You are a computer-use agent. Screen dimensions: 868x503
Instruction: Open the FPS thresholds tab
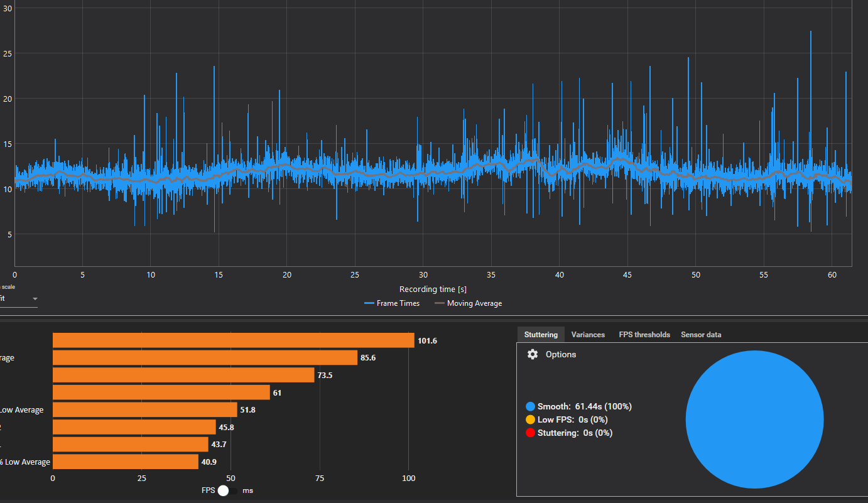pos(644,335)
